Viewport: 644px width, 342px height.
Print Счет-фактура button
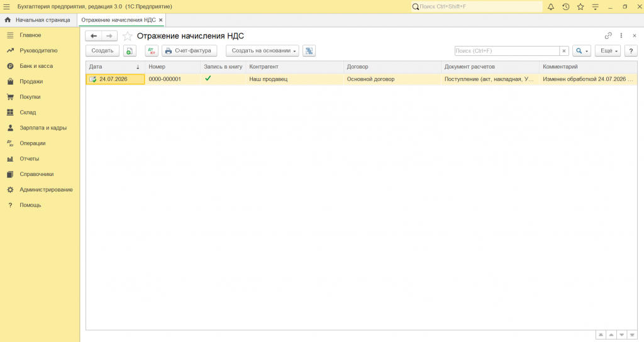(189, 51)
